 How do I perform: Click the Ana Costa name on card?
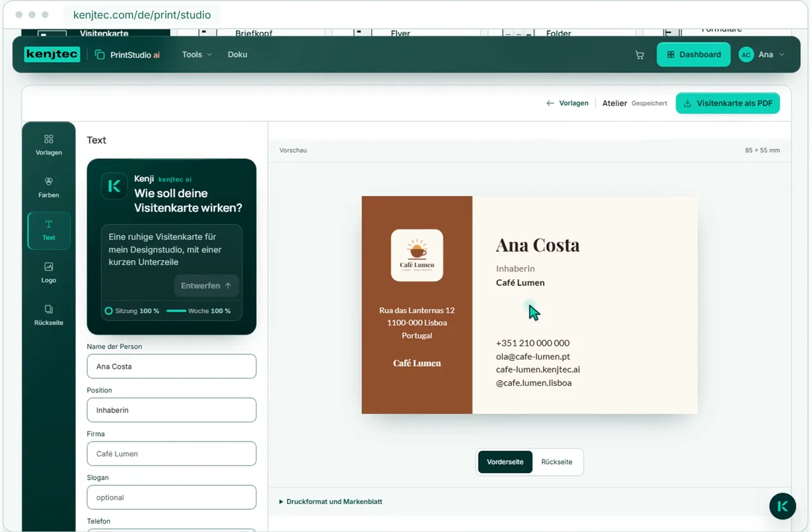pos(538,245)
